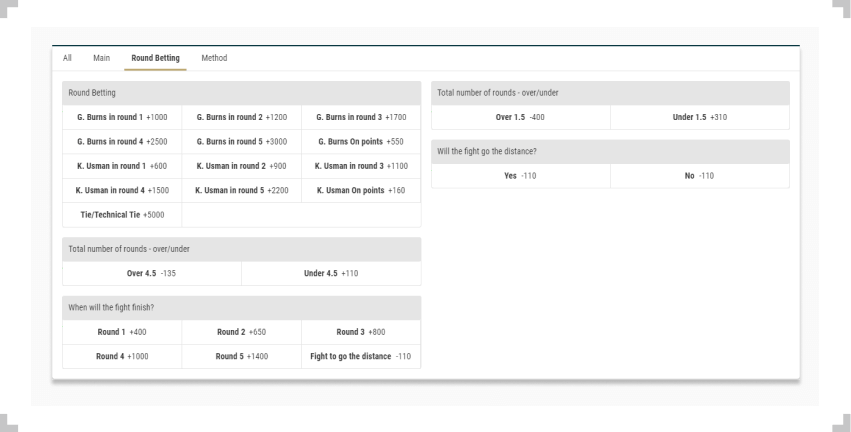Collapse the When will the fight finish header
This screenshot has height=432, width=851.
point(242,308)
